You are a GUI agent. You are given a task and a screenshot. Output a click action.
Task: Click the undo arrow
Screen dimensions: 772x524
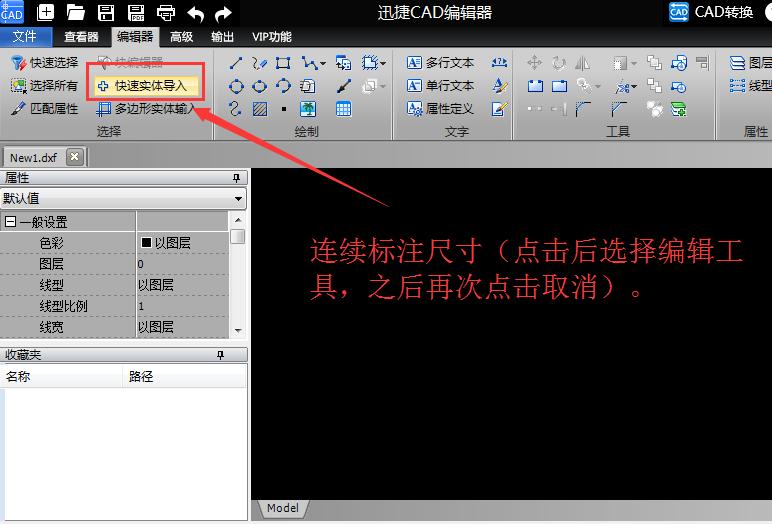point(195,14)
